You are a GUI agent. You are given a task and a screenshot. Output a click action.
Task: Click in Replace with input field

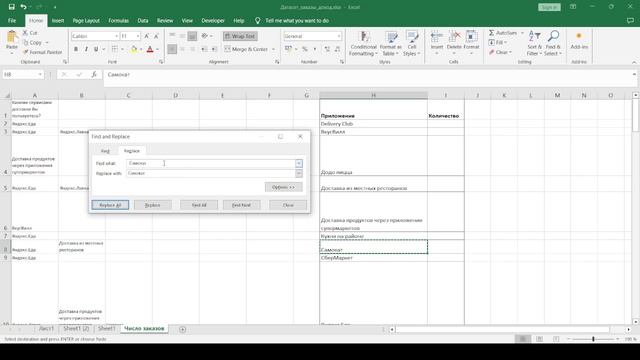tap(211, 173)
